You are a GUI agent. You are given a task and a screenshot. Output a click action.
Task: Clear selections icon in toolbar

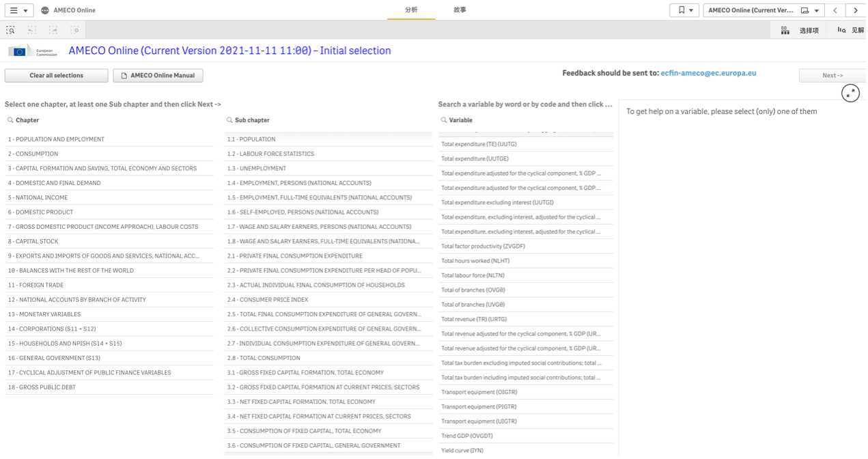(74, 30)
